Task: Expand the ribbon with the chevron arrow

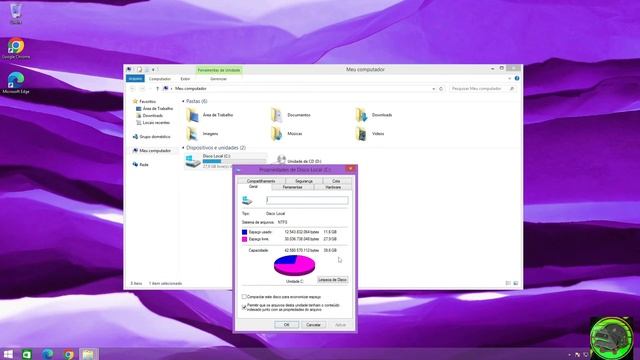Action: [x=509, y=78]
